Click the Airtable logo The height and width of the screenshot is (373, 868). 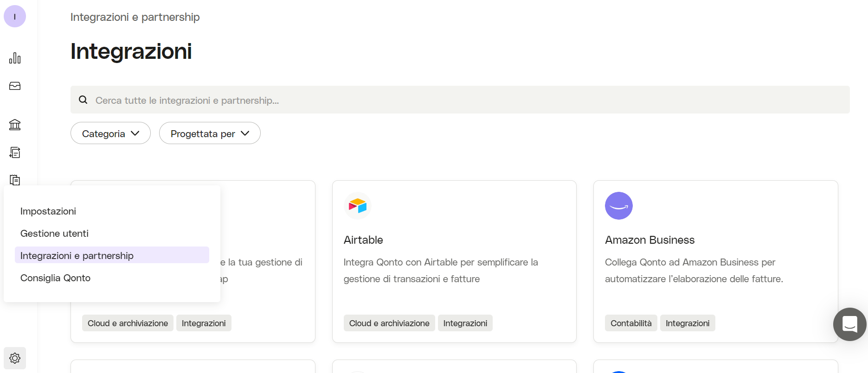pyautogui.click(x=358, y=206)
